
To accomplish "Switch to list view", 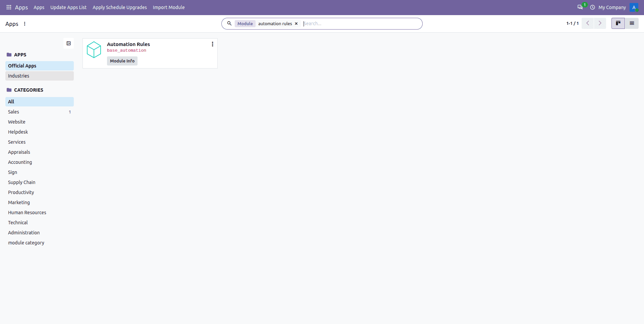I will [x=632, y=23].
